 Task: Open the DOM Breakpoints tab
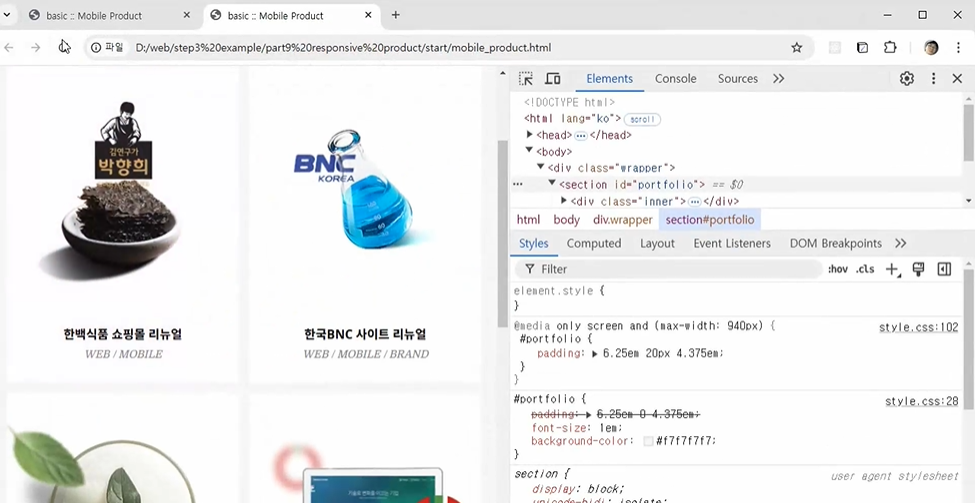pos(836,243)
